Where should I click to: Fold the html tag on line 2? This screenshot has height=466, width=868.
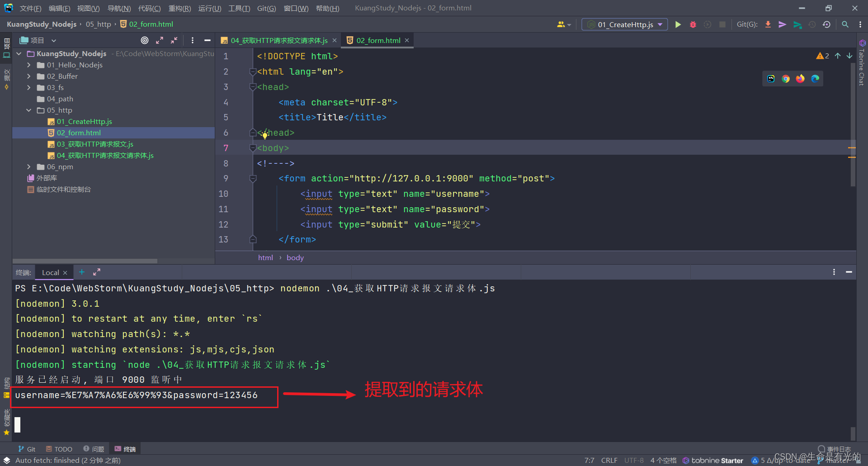253,71
